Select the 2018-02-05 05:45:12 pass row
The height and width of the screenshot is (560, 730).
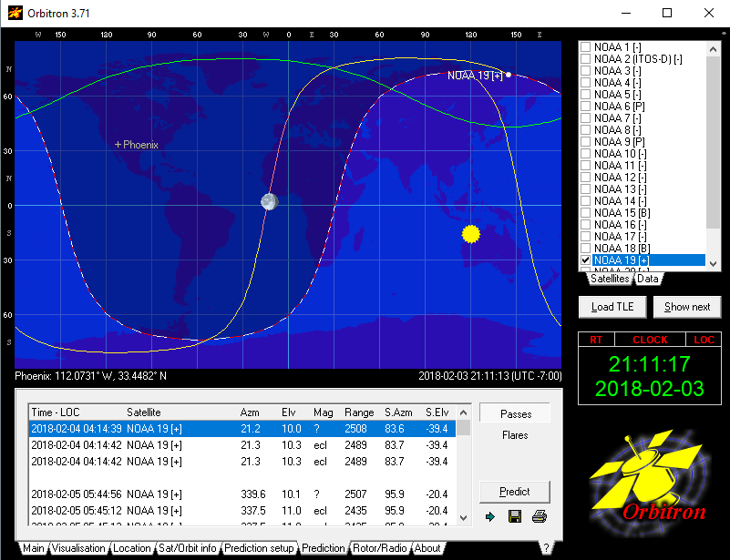[242, 510]
